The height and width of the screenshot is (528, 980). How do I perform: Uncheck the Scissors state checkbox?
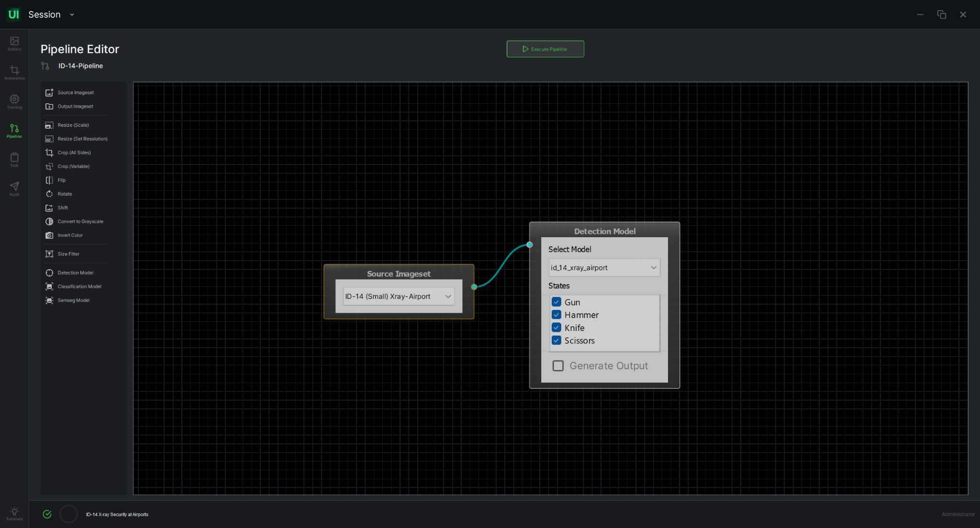(557, 341)
